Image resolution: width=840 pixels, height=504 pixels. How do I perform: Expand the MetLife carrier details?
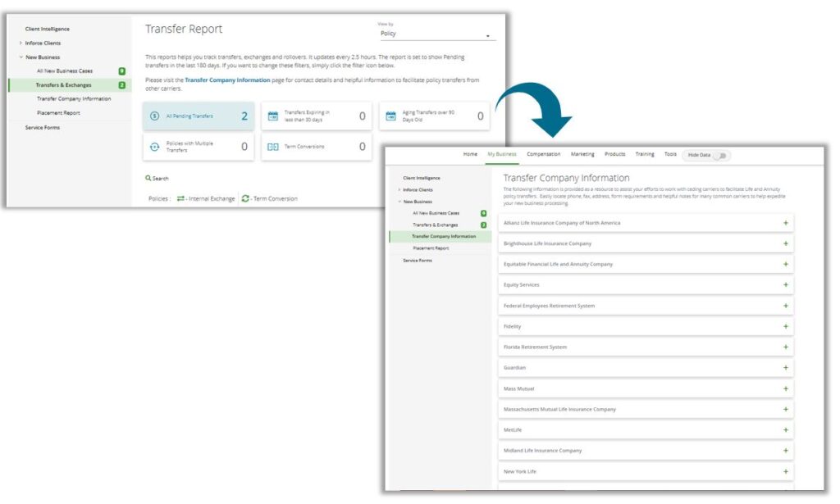pos(785,430)
